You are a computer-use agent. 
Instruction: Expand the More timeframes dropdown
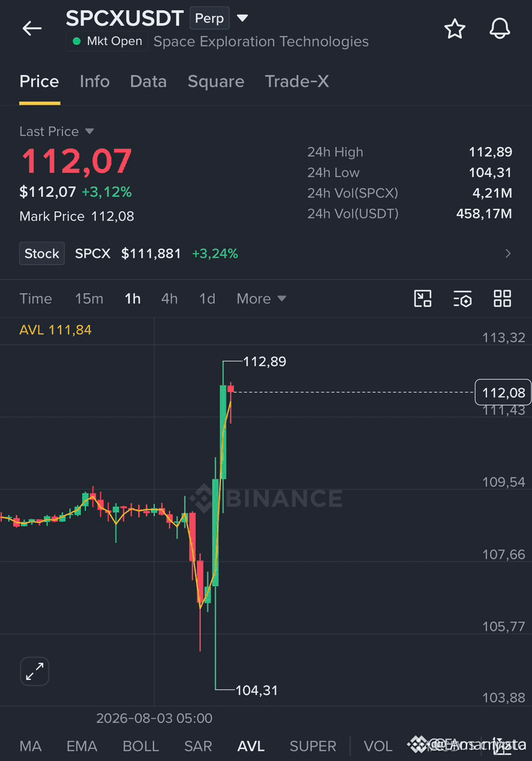[261, 298]
